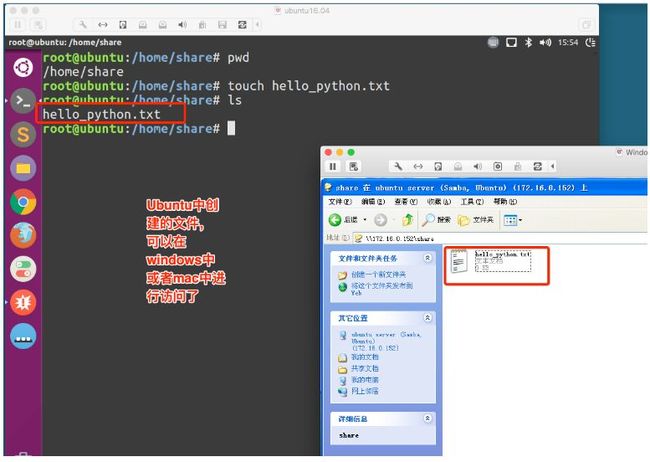Click the 15:54 clock in Ubuntu panel

pyautogui.click(x=568, y=42)
